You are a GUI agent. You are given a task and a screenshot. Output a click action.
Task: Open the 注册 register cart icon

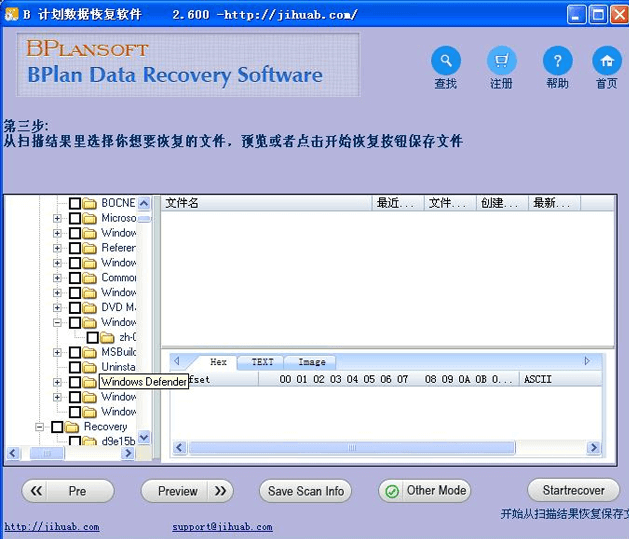(502, 60)
